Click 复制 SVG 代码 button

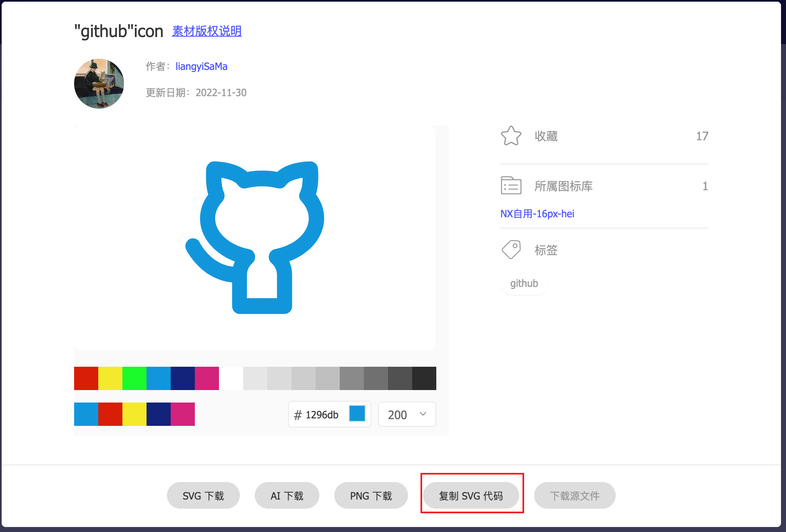tap(471, 495)
